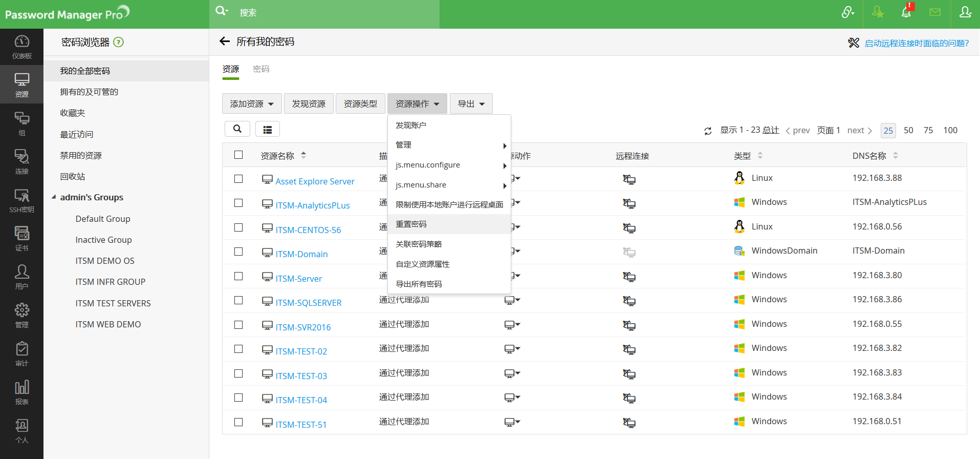Click the back arrow beside 所有我的密码
Viewport: 980px width, 459px height.
click(225, 41)
